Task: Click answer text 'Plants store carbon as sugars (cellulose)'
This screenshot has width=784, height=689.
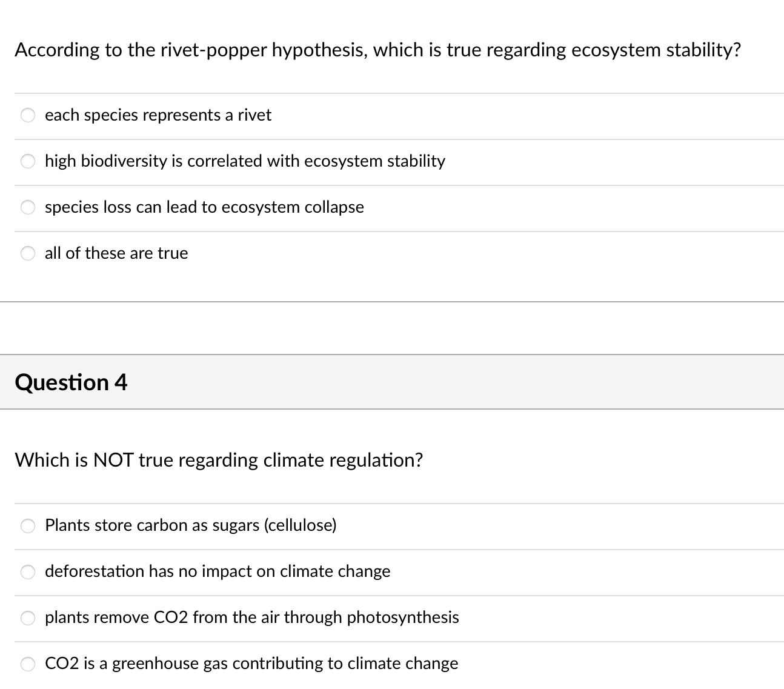Action: pos(191,525)
